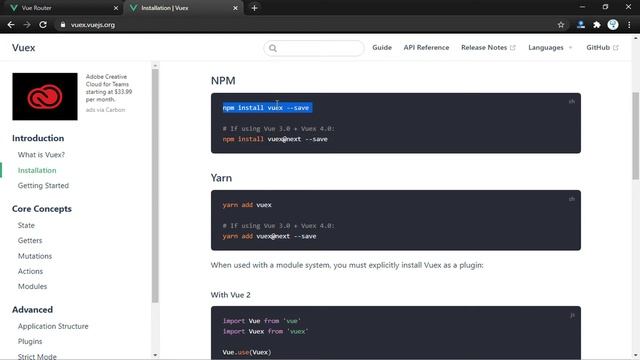This screenshot has height=360, width=640.
Task: Close the Installation | Vuex tab
Action: tap(236, 8)
